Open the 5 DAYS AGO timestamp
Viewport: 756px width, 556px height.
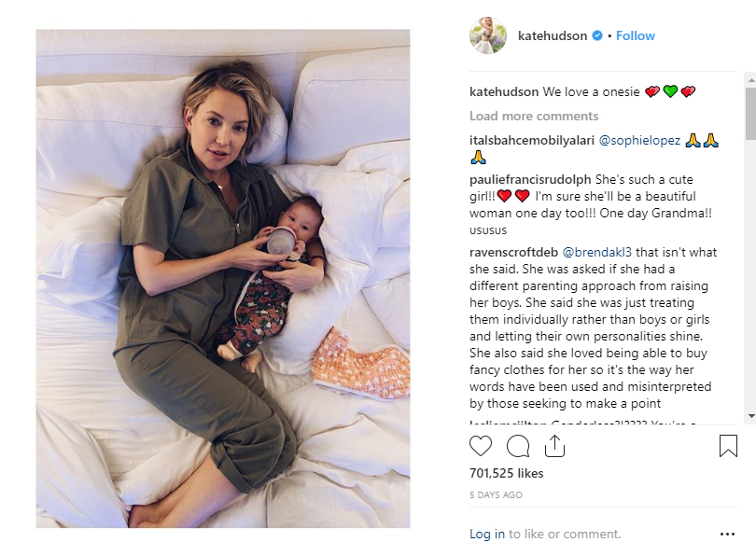pyautogui.click(x=496, y=494)
